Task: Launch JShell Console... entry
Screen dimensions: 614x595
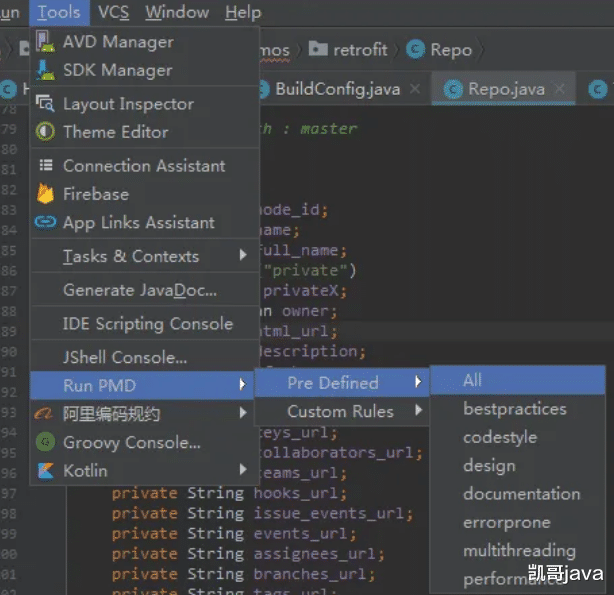Action: [x=144, y=357]
